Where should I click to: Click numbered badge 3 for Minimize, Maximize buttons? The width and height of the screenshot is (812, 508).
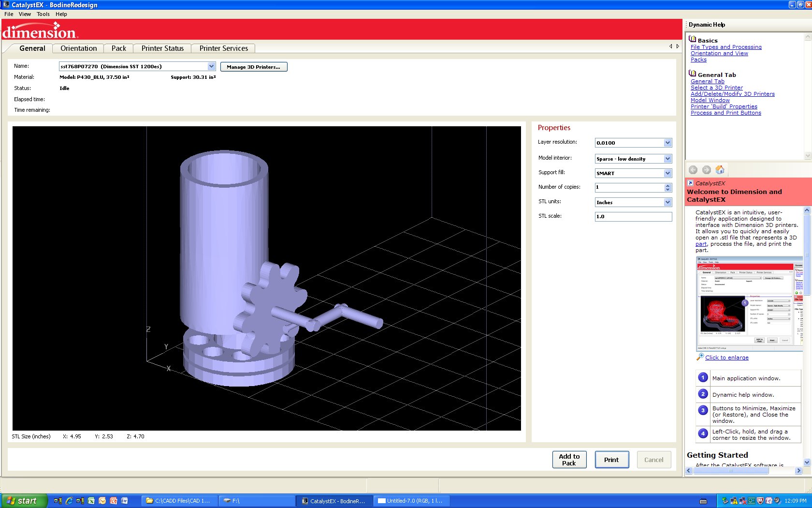click(703, 410)
